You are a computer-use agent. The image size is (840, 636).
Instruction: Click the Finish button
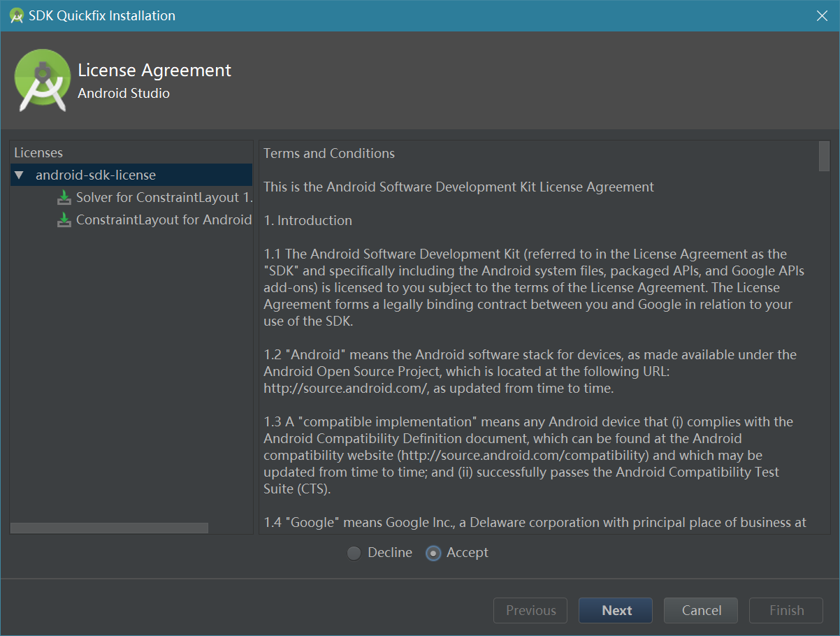786,610
